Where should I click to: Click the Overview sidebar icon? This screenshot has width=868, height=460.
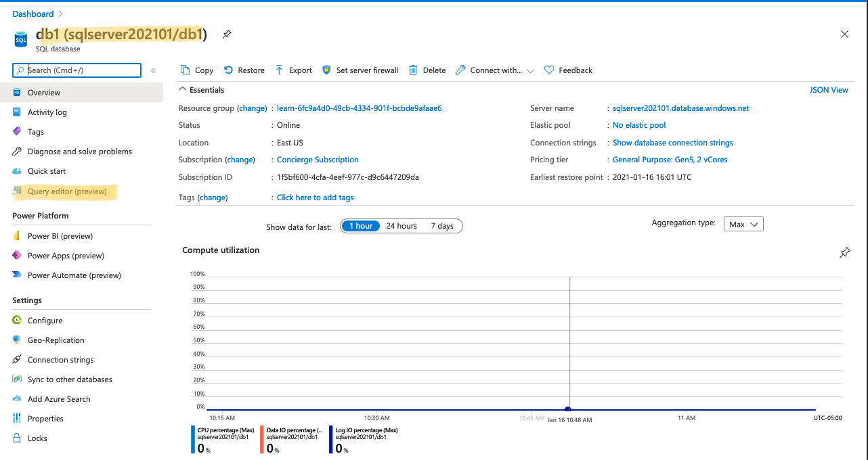(17, 93)
